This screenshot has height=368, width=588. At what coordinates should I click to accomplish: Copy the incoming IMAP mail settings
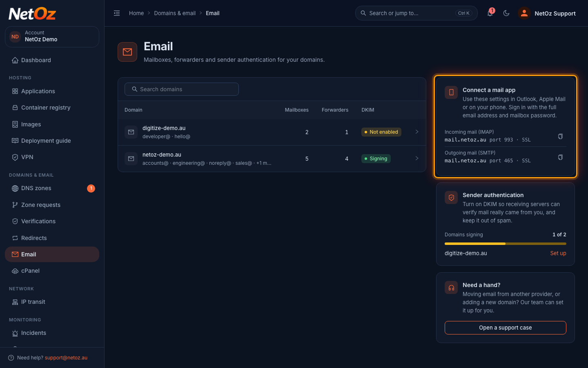coord(560,136)
